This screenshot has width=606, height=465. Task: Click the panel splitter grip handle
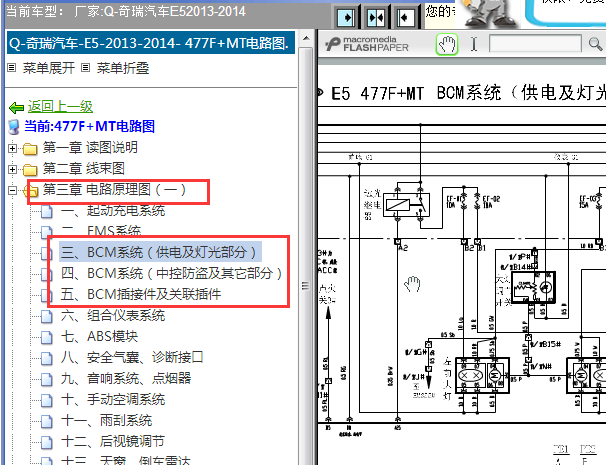tap(305, 286)
